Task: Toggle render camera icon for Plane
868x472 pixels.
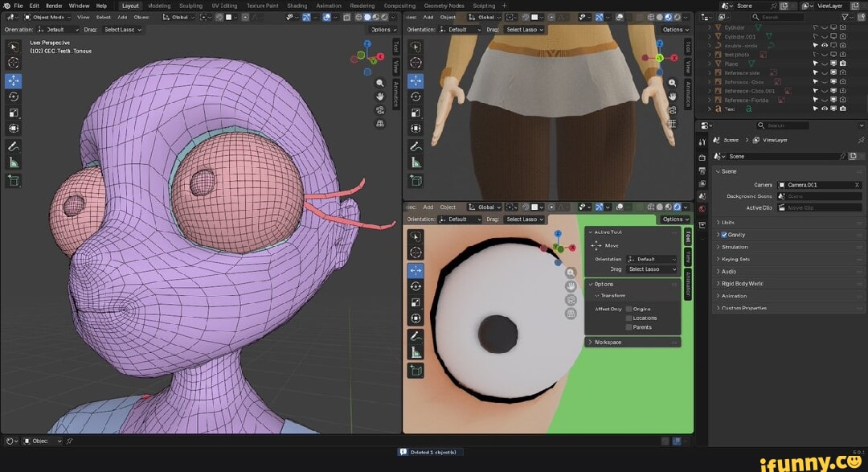Action: tap(842, 64)
